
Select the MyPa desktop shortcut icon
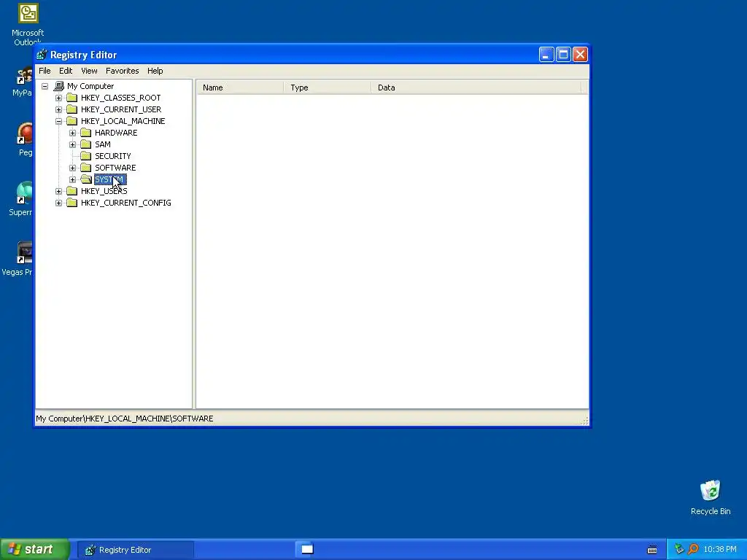click(23, 82)
